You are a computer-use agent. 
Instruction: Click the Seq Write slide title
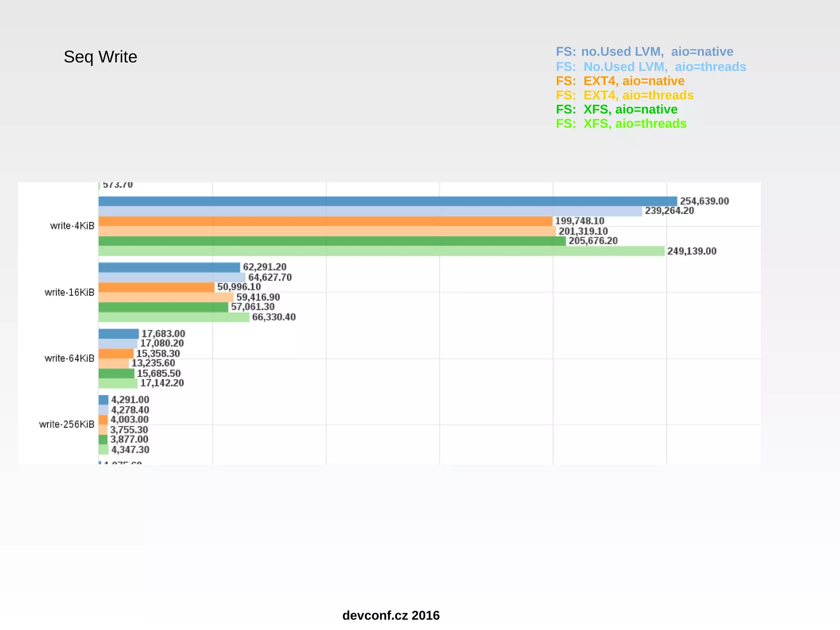(x=100, y=57)
